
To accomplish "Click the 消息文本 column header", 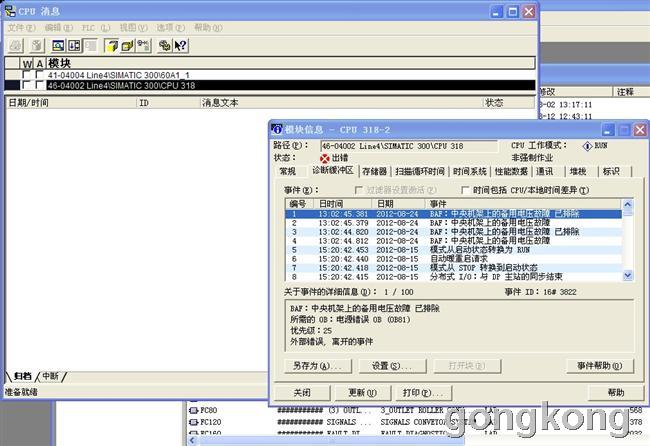I will pyautogui.click(x=342, y=102).
